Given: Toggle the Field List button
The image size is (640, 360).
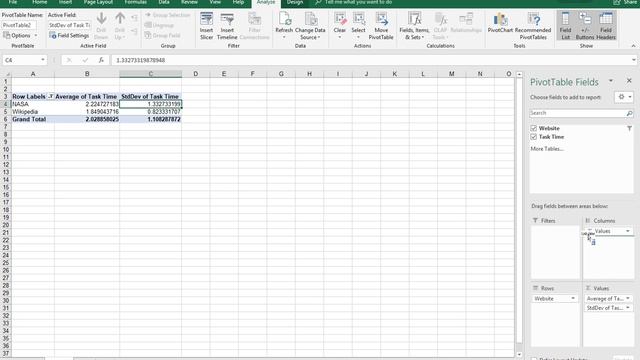Looking at the screenshot, I should [565, 26].
